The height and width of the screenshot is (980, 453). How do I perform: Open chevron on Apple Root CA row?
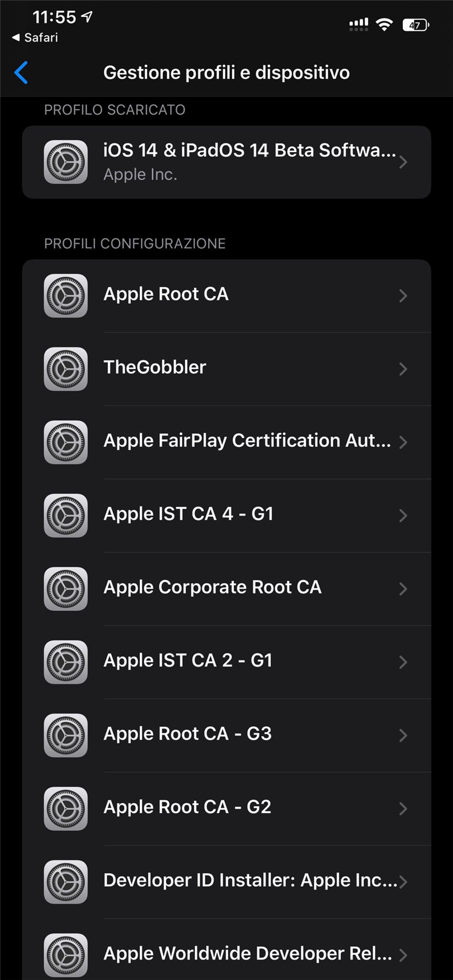point(403,296)
